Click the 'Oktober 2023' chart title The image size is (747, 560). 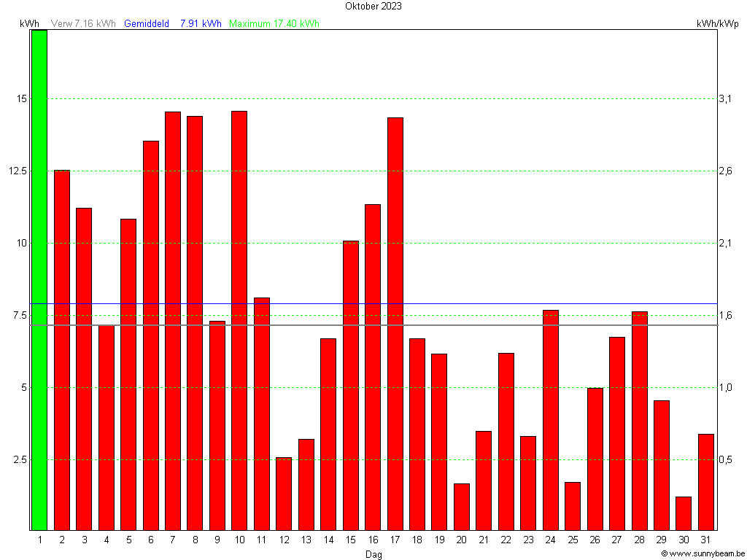click(373, 7)
